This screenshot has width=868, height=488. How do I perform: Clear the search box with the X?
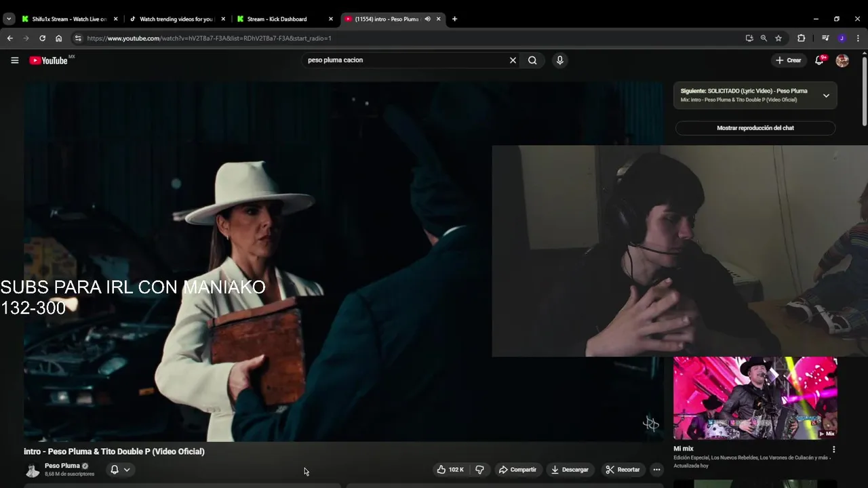[x=513, y=60]
